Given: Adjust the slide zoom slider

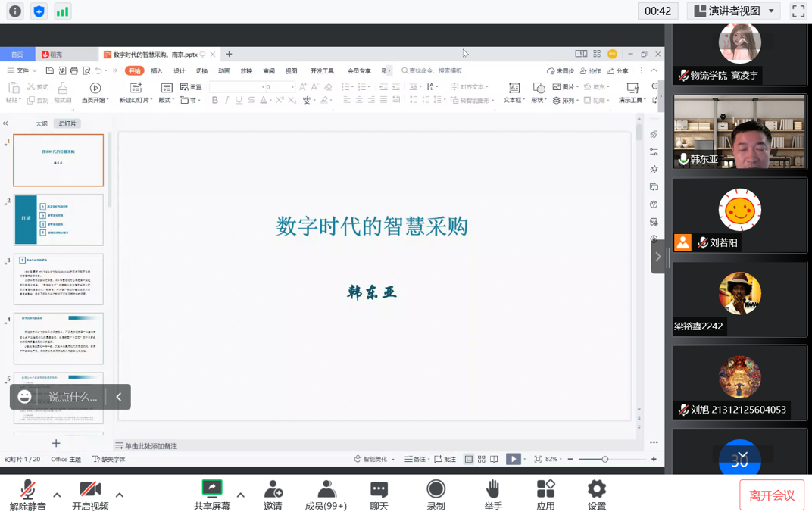Looking at the screenshot, I should tap(604, 459).
